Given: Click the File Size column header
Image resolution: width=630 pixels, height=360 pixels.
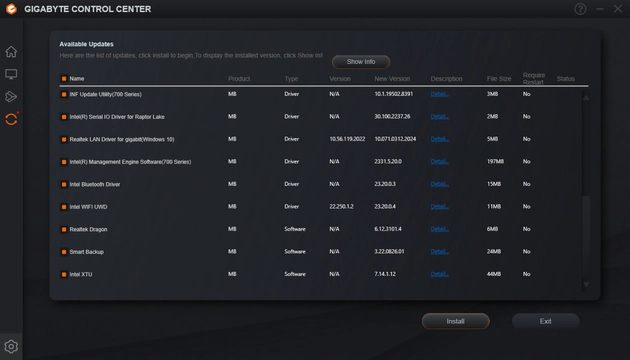Looking at the screenshot, I should (499, 79).
